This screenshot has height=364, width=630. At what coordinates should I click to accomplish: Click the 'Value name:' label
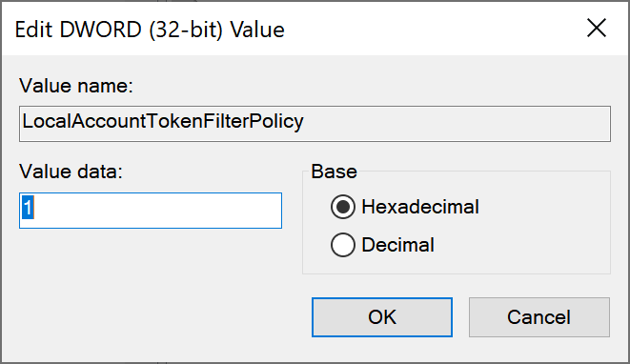click(x=76, y=86)
